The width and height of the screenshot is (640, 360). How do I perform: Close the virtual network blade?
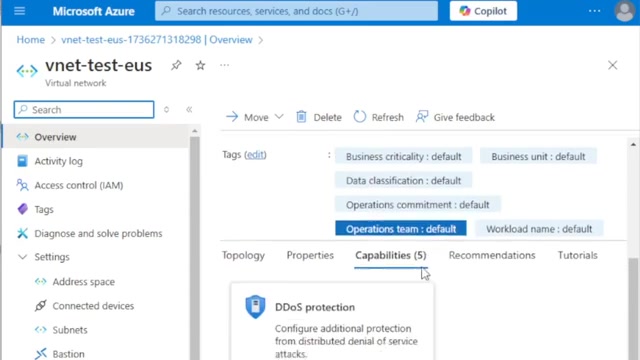pos(612,65)
